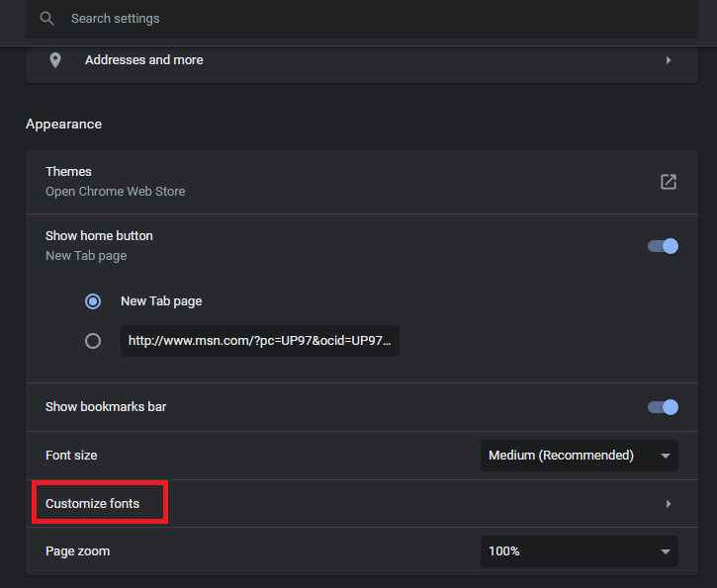Open Page zoom 100% dropdown
Image resolution: width=717 pixels, height=588 pixels.
tap(579, 551)
